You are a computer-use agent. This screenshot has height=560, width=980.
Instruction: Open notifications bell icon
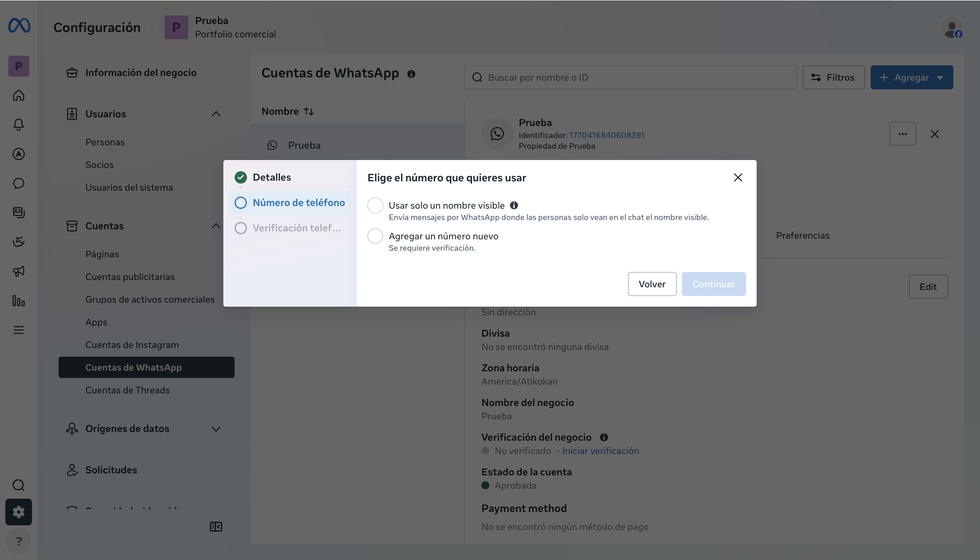tap(18, 124)
